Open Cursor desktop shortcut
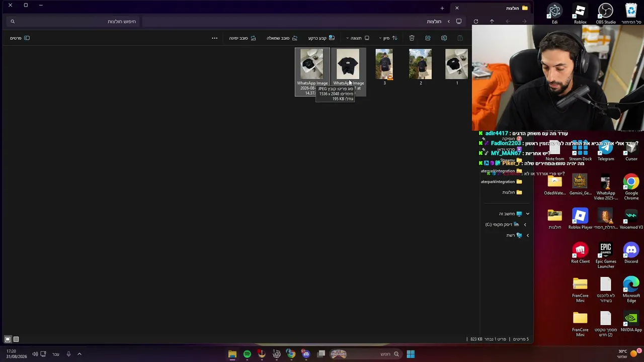This screenshot has width=644, height=362. click(631, 151)
